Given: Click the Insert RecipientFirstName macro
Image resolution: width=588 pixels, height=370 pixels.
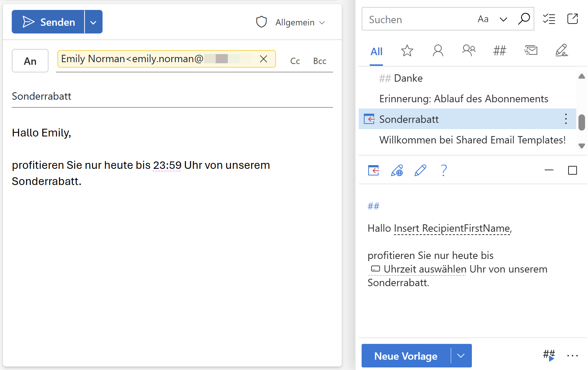Looking at the screenshot, I should tap(452, 228).
